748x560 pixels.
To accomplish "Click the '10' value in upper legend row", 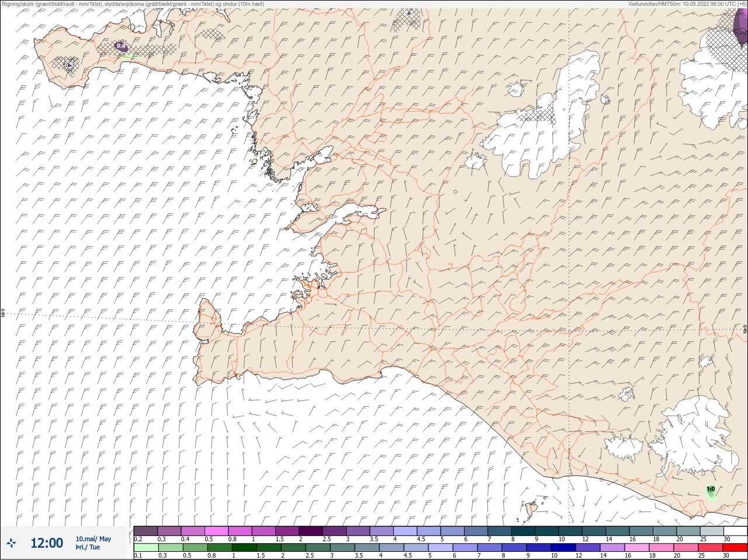I will 562,539.
